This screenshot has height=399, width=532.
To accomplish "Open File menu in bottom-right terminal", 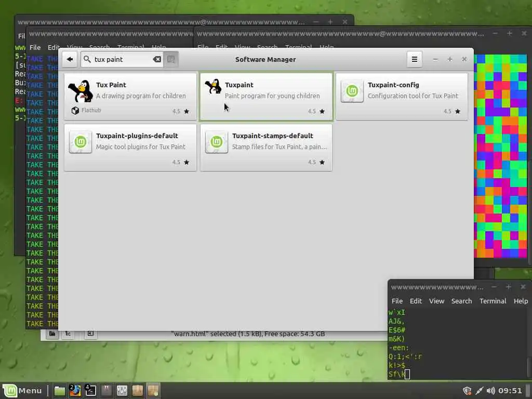I will pos(397,301).
